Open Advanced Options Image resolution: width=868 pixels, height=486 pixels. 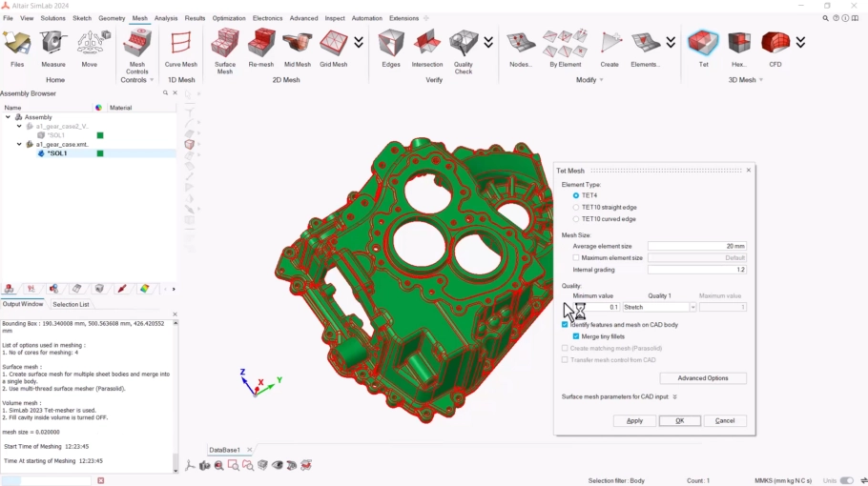point(703,378)
